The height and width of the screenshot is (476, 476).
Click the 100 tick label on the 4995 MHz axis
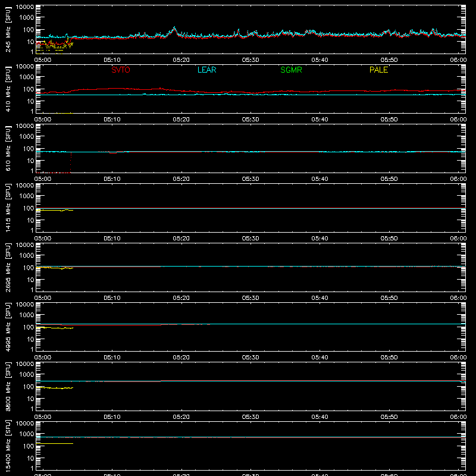(x=29, y=327)
